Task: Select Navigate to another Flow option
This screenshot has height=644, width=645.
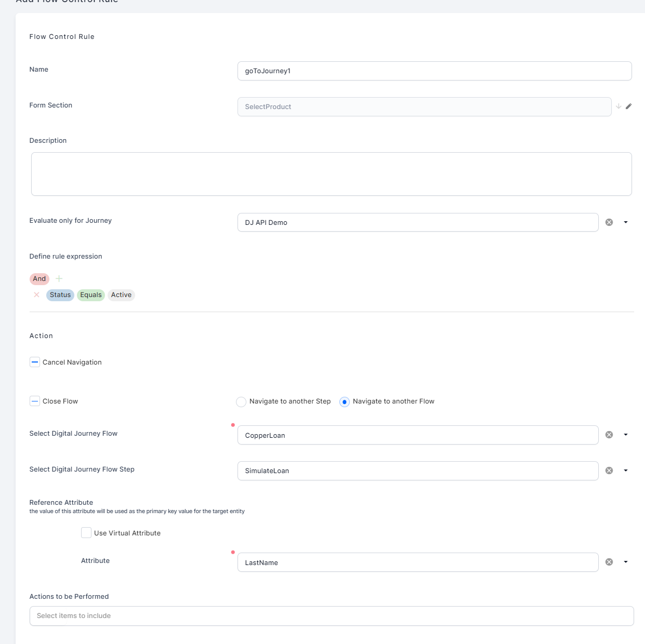Action: coord(344,402)
